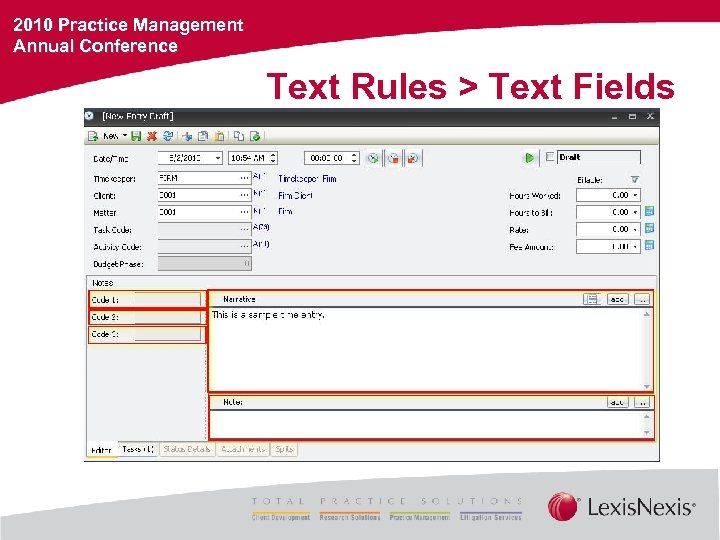Viewport: 720px width, 540px height.
Task: Save entry with the green floppy icon
Action: tap(136, 136)
